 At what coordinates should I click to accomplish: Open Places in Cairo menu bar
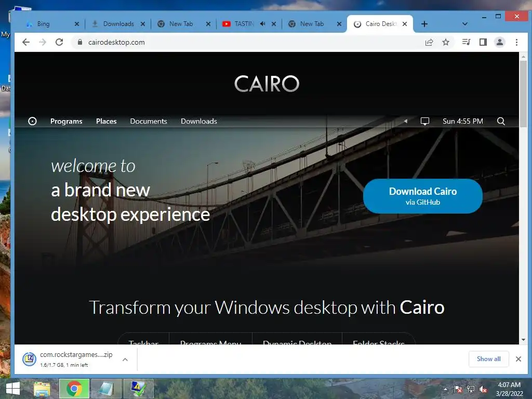[x=106, y=121]
